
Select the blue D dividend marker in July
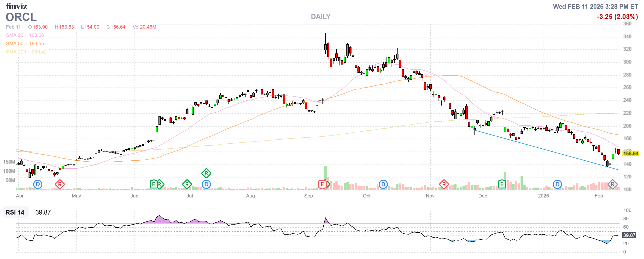click(206, 185)
